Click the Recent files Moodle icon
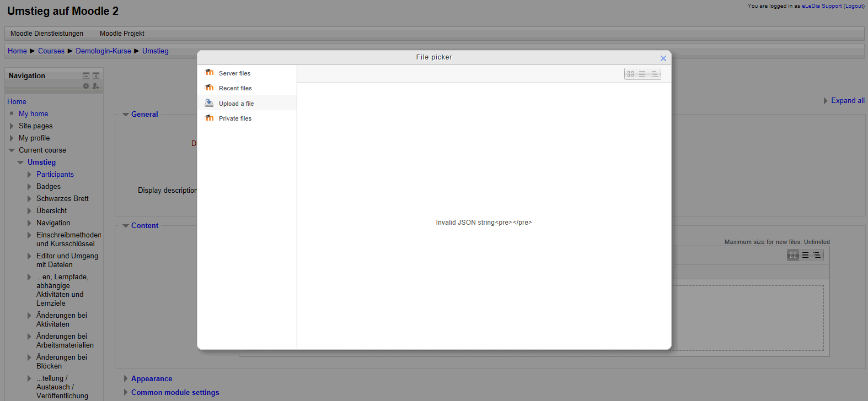This screenshot has width=868, height=401. pyautogui.click(x=209, y=88)
